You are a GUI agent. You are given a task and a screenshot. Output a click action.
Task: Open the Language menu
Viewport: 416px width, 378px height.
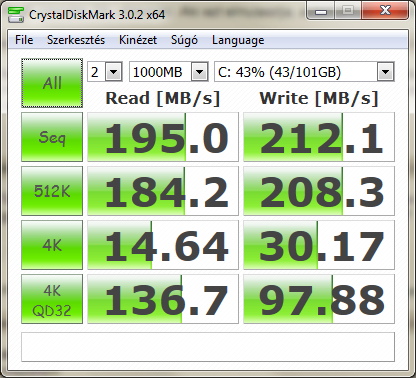[x=238, y=40]
